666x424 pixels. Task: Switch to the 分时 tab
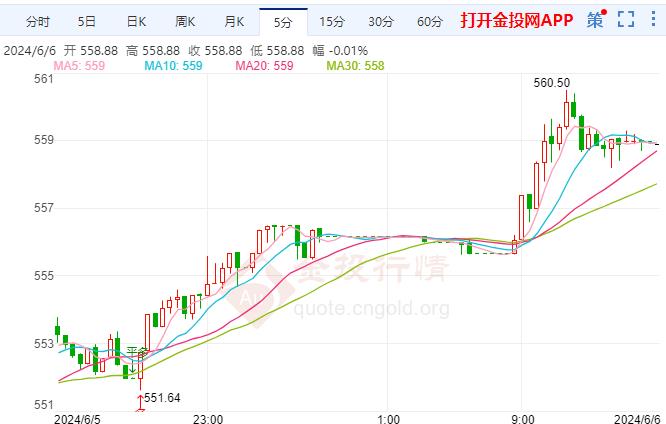(x=37, y=21)
